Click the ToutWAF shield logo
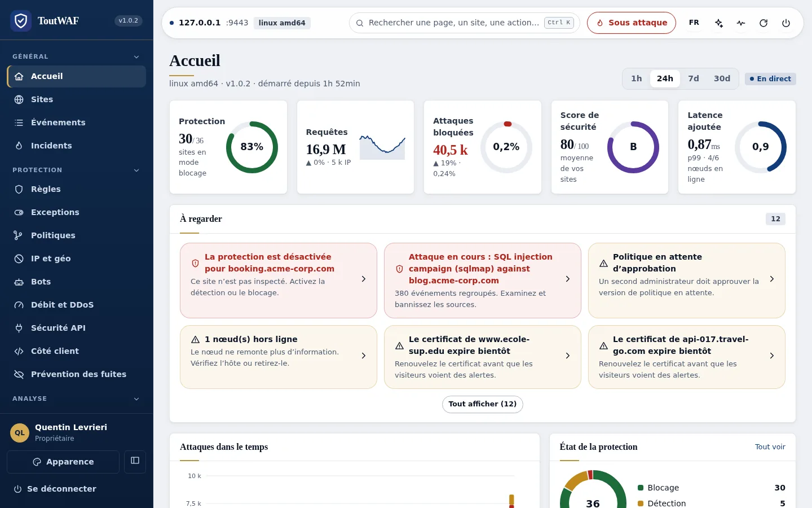Viewport: 812px width, 508px height. coord(21,21)
